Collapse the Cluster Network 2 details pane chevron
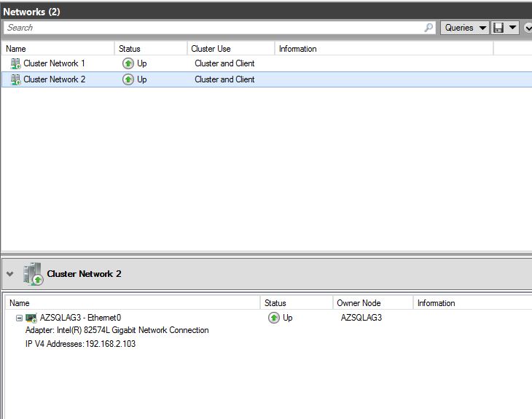This screenshot has width=532, height=419. tap(9, 274)
